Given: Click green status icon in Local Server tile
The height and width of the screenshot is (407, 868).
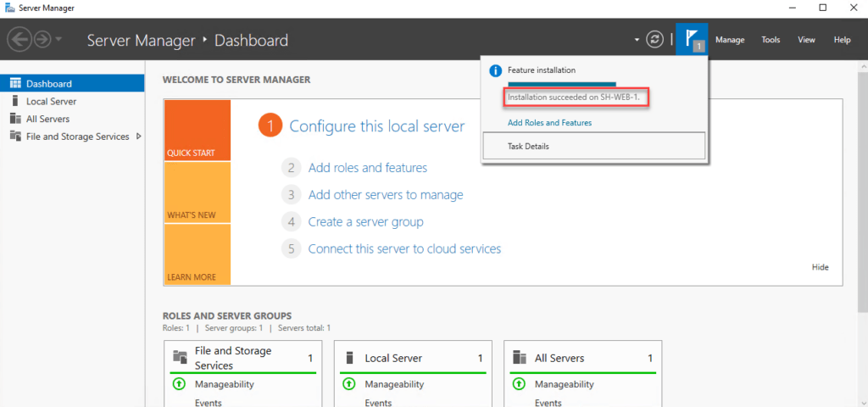Looking at the screenshot, I should coord(348,384).
